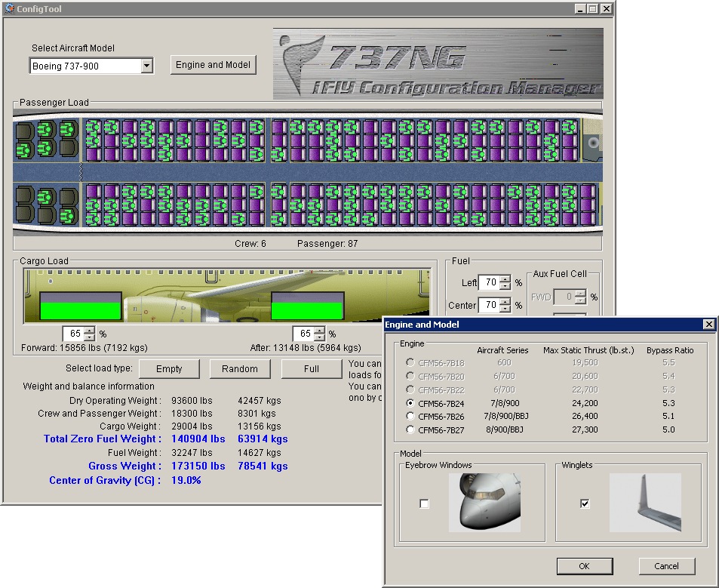This screenshot has height=588, width=719.
Task: Select the CFM56-7B20 engine radio button
Action: (410, 376)
